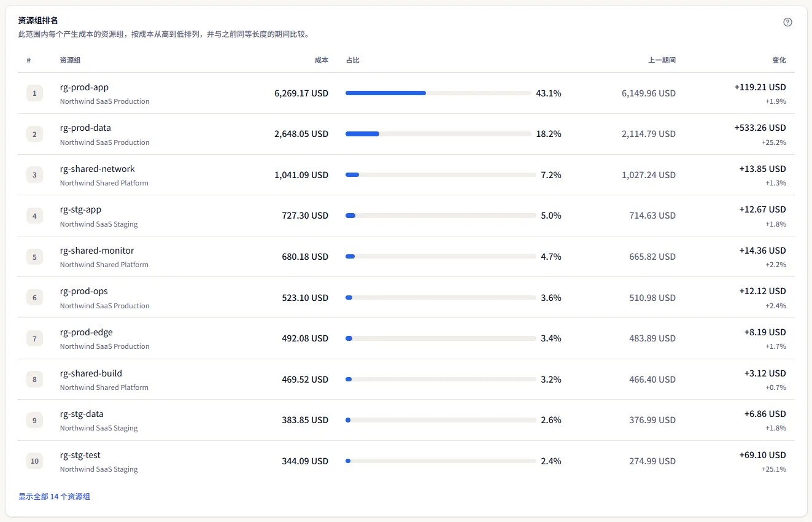Click the 上一期间 column header

[x=662, y=60]
